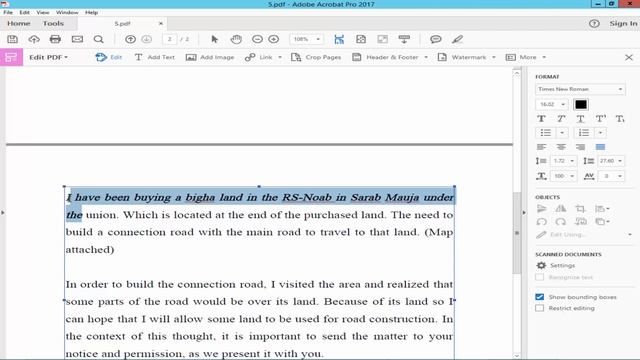Select the arrow selection tool

coord(214,39)
